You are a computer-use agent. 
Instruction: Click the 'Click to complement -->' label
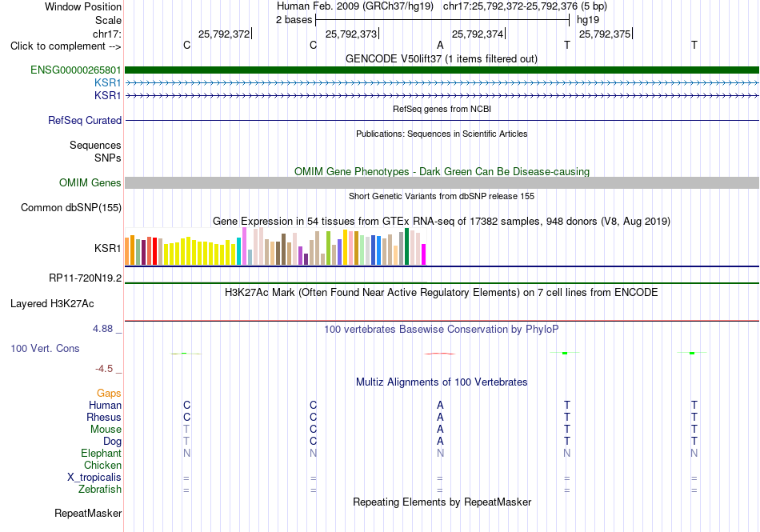click(66, 46)
